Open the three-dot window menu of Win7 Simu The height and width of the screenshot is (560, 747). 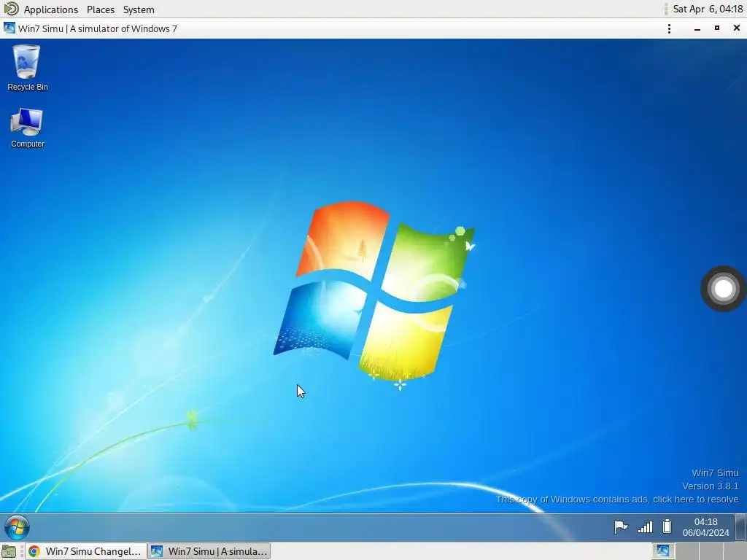tap(670, 28)
